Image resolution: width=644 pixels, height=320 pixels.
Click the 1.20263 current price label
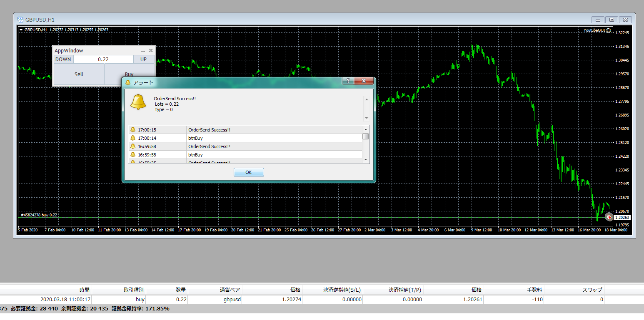622,217
